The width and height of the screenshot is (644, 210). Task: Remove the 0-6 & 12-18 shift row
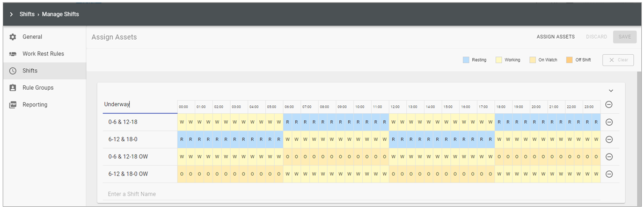609,122
